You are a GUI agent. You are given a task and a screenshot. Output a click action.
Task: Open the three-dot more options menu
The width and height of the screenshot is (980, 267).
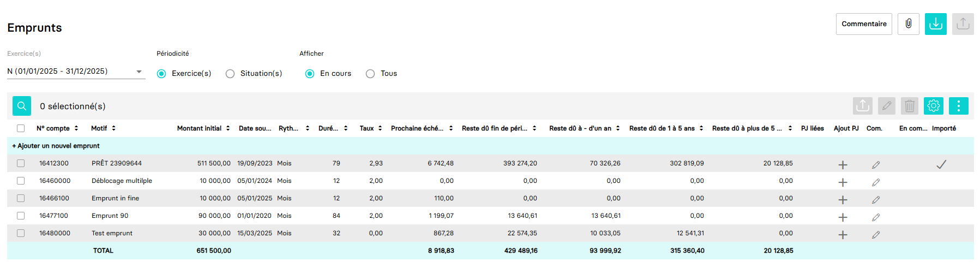[959, 106]
